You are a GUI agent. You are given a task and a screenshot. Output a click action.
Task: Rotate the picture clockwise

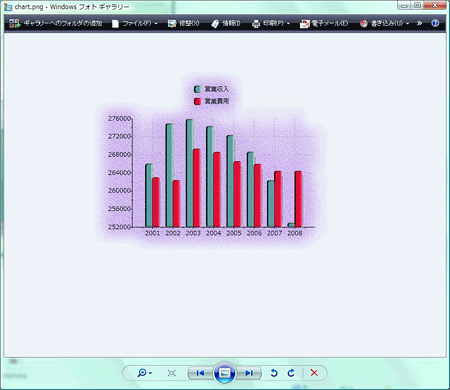coord(291,373)
